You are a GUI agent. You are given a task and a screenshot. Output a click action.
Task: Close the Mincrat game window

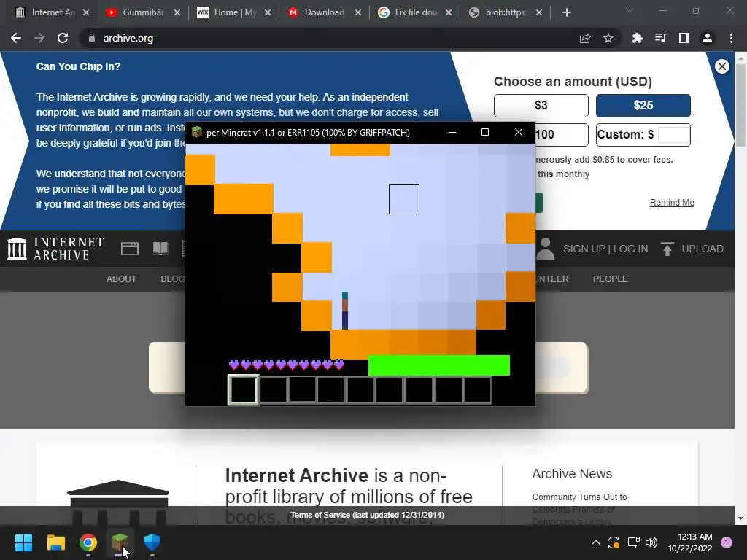519,132
